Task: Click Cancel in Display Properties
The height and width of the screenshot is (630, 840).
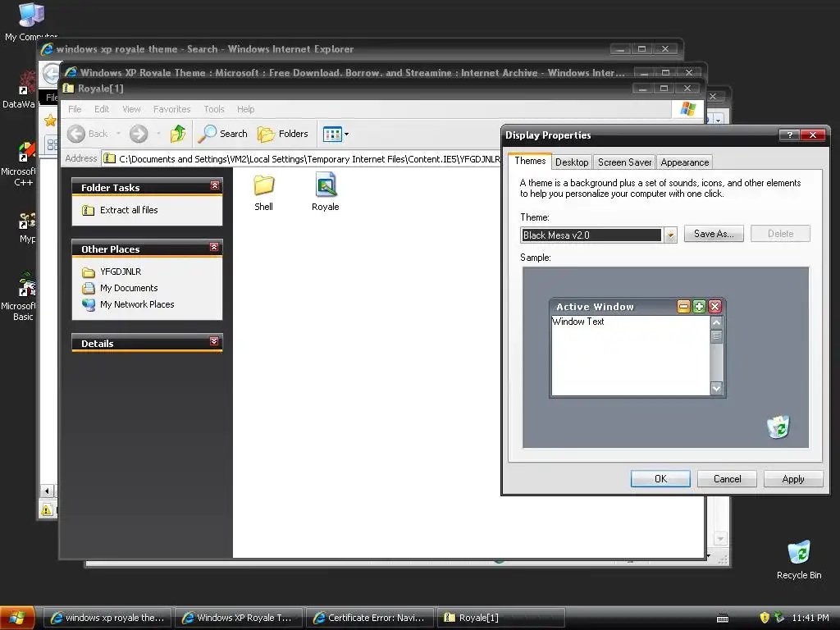Action: click(727, 479)
